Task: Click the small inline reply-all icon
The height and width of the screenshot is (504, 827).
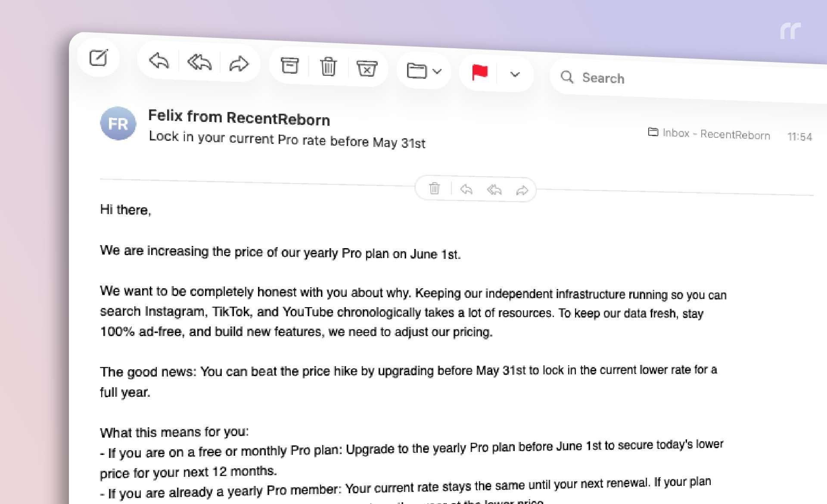Action: click(494, 190)
